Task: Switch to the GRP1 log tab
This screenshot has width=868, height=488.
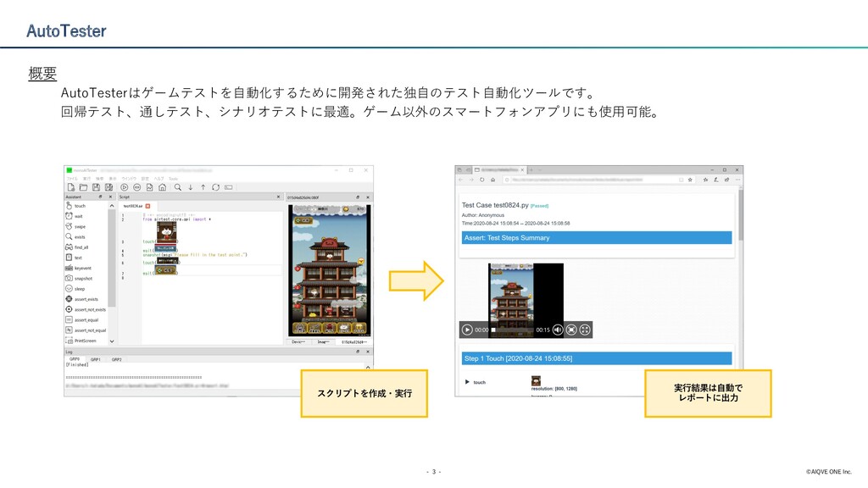Action: point(95,359)
